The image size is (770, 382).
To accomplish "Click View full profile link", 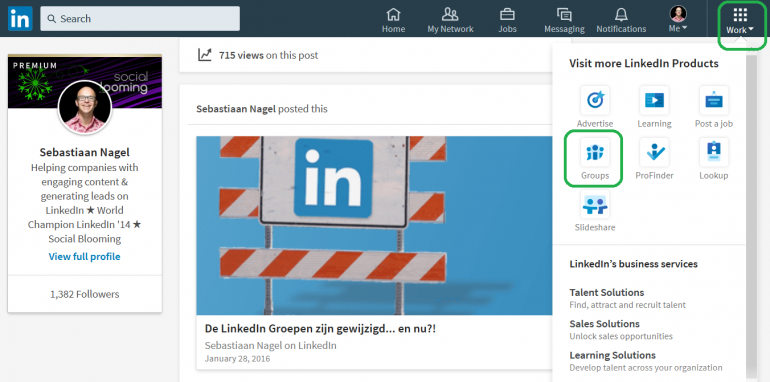I will (x=84, y=256).
